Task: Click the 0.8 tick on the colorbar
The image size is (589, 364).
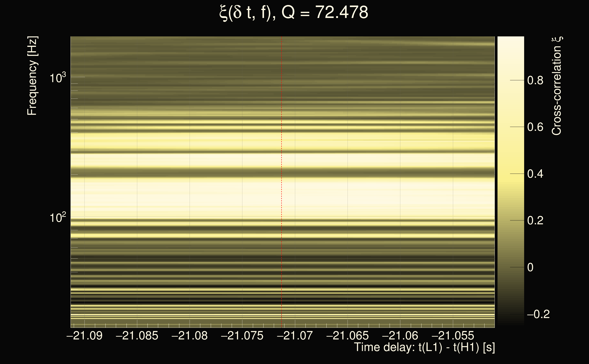Action: (x=535, y=80)
